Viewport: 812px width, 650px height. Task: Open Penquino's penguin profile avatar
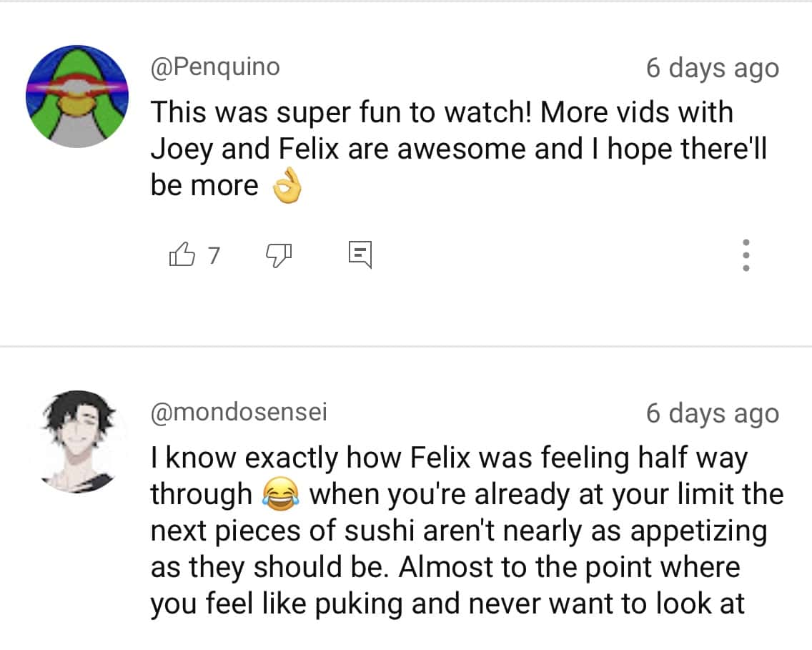pos(76,97)
